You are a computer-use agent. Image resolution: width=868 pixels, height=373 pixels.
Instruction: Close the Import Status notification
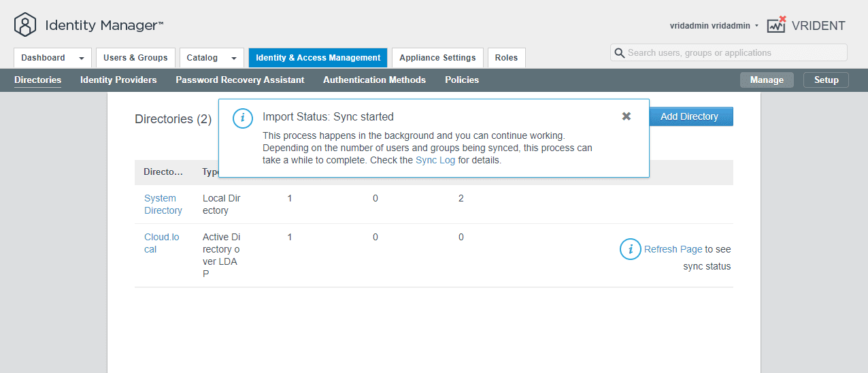click(x=627, y=116)
